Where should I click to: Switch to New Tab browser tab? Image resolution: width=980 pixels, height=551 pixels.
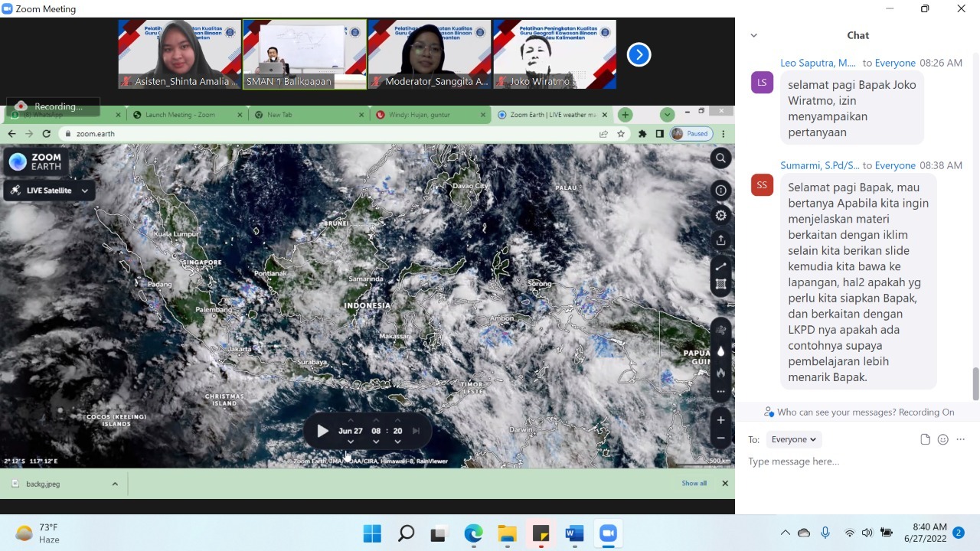pyautogui.click(x=309, y=115)
